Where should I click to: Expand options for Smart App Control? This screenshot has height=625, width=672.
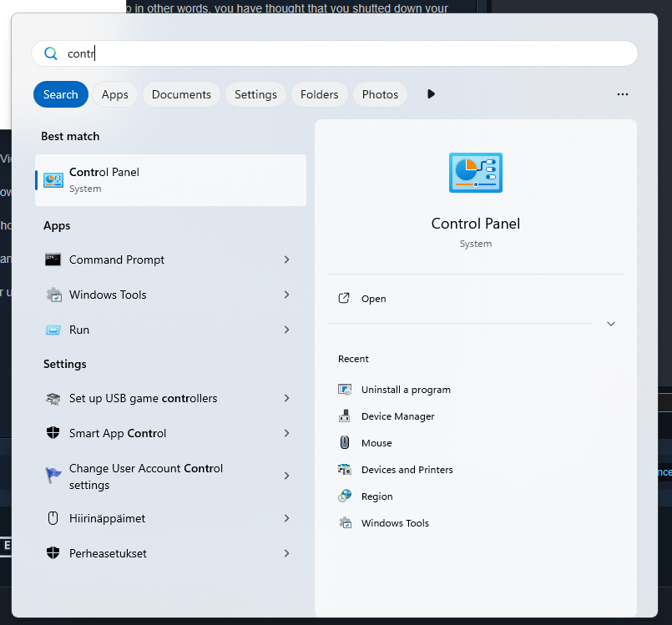(x=286, y=433)
